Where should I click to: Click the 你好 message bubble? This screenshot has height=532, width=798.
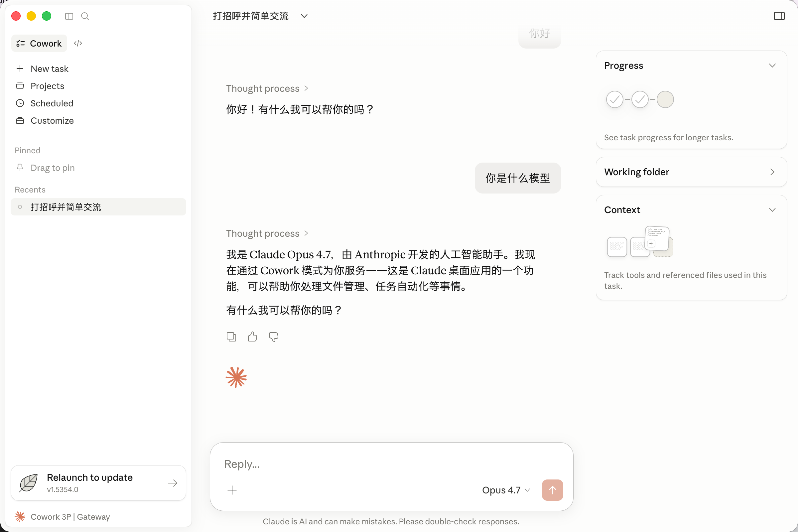point(539,34)
